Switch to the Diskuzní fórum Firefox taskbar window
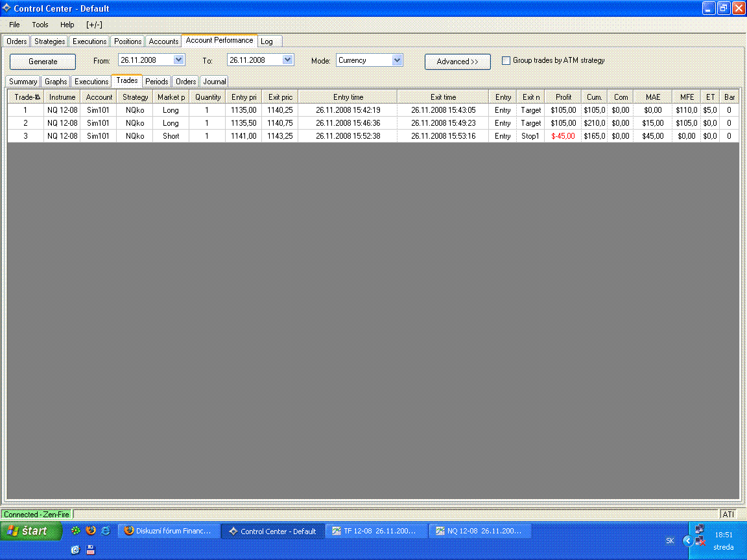This screenshot has width=747, height=560. pyautogui.click(x=169, y=531)
